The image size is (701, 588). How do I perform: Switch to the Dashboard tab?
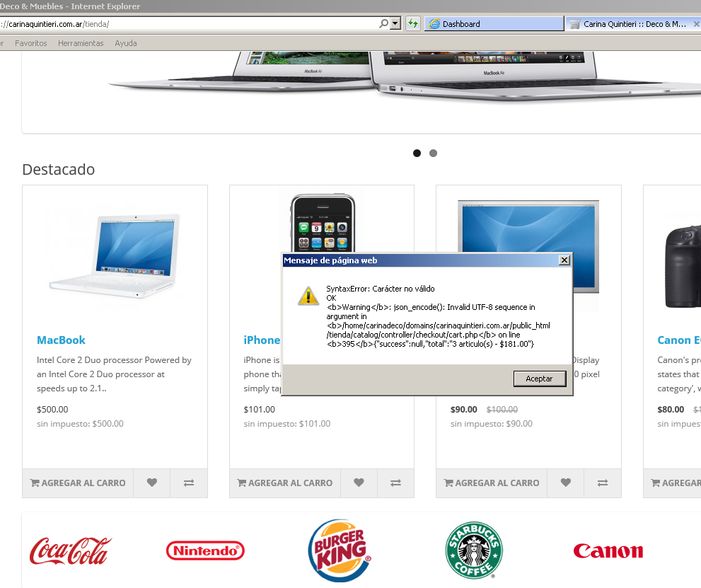(494, 24)
